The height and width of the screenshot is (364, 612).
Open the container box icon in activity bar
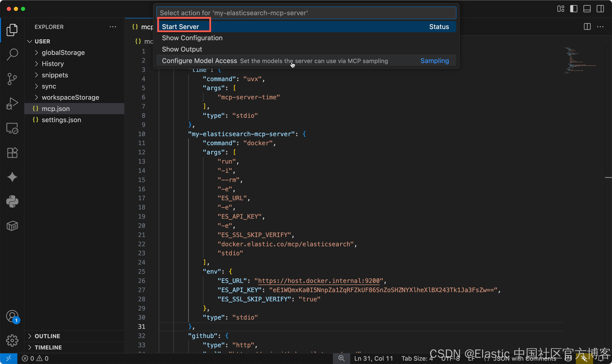click(12, 226)
